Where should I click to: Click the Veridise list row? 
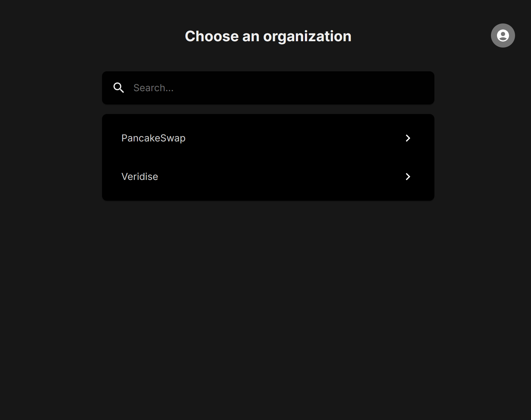268,177
